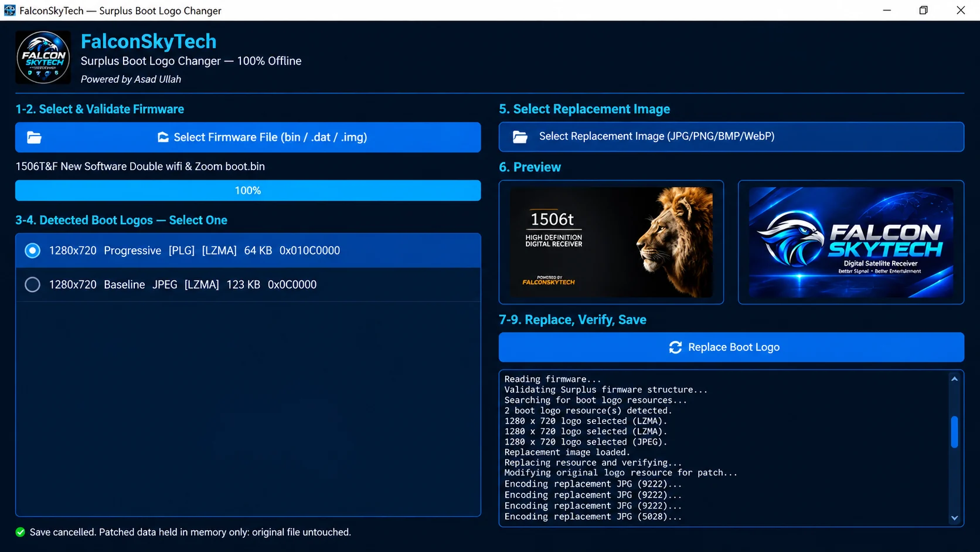Click the log line 'Encoding replacement JPG (5028)...'

tap(593, 517)
